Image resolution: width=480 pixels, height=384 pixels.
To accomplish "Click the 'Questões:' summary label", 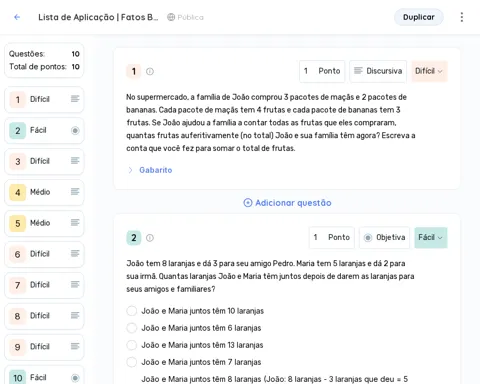I will [x=27, y=54].
